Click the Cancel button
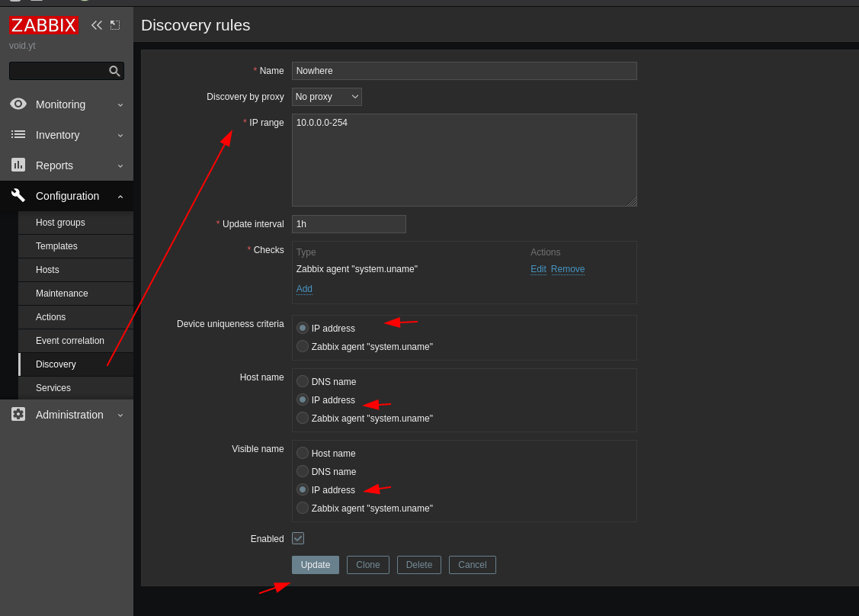The height and width of the screenshot is (616, 859). 473,564
